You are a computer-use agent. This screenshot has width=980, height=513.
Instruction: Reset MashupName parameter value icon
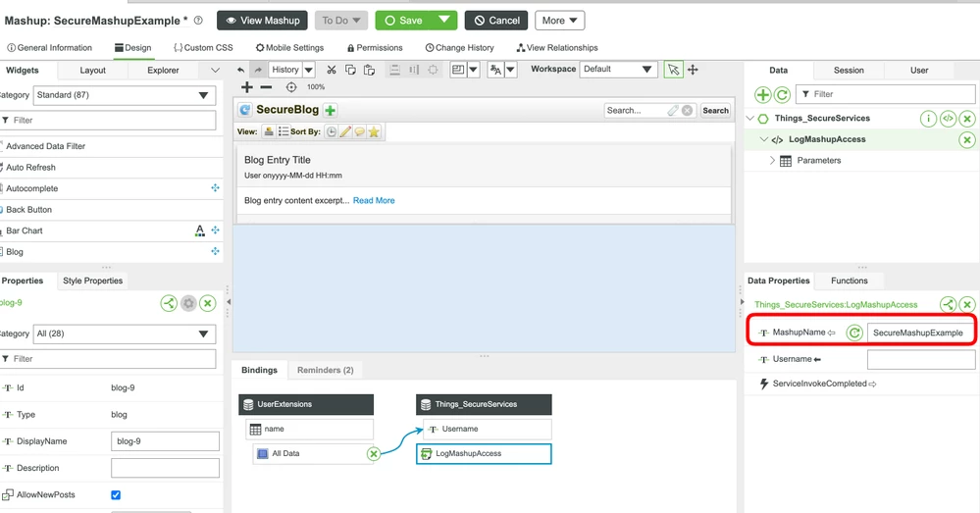854,333
